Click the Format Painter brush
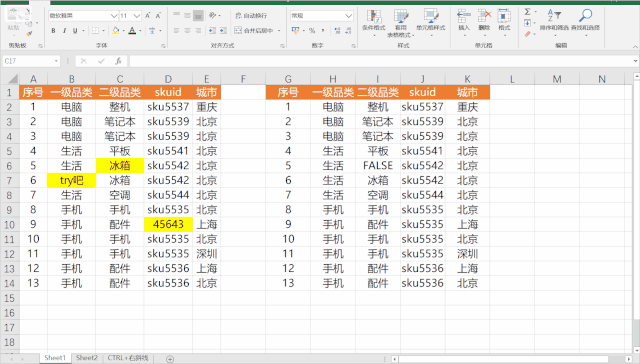Image resolution: width=640 pixels, height=364 pixels. tap(29, 34)
